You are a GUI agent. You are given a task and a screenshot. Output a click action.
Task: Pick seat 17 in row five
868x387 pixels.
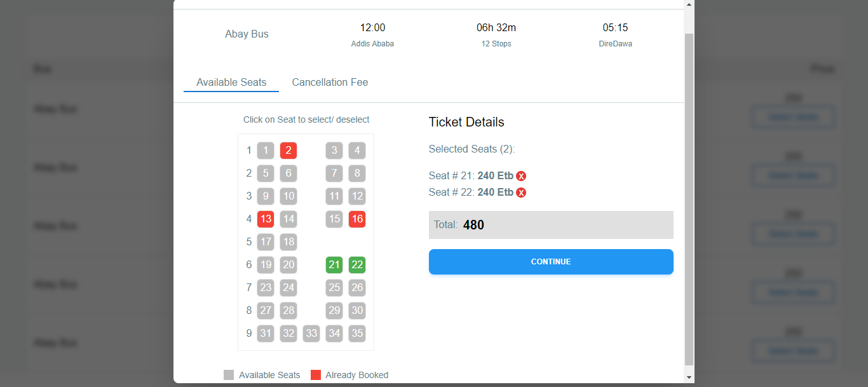coord(266,242)
